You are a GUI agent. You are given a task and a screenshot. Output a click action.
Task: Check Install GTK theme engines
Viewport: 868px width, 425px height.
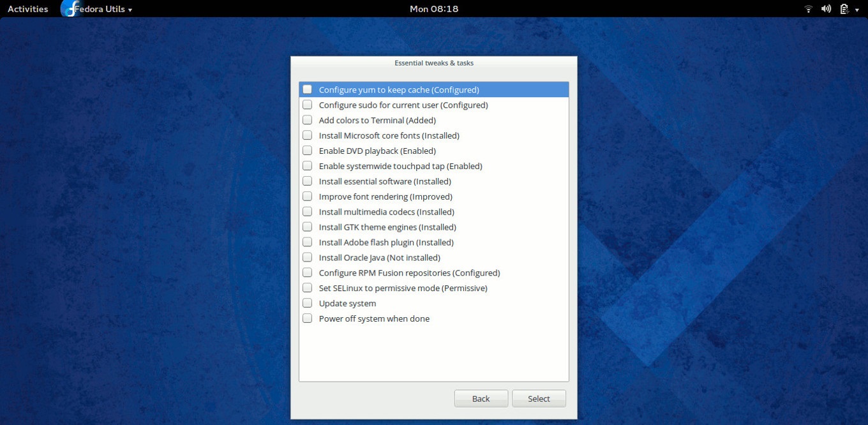click(x=307, y=227)
